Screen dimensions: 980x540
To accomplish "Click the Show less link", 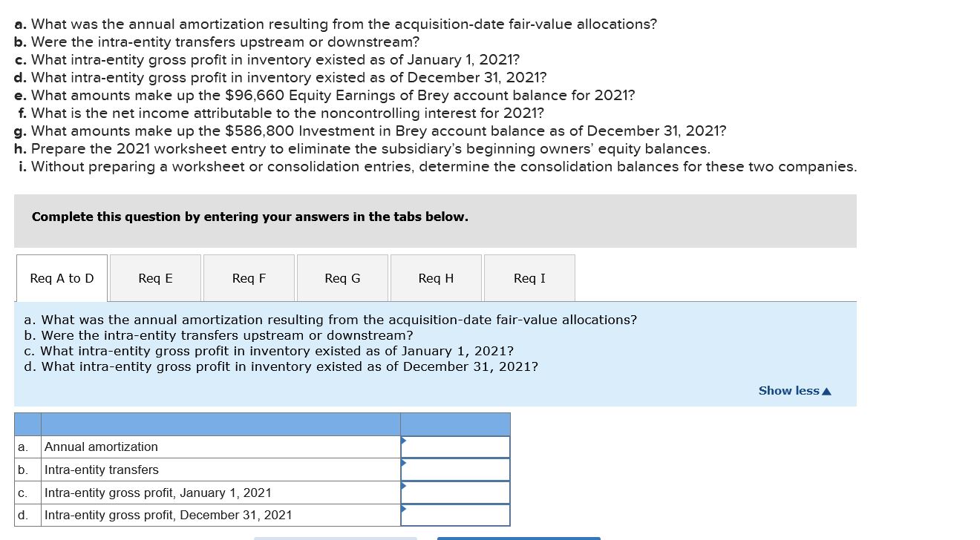I will [x=788, y=391].
